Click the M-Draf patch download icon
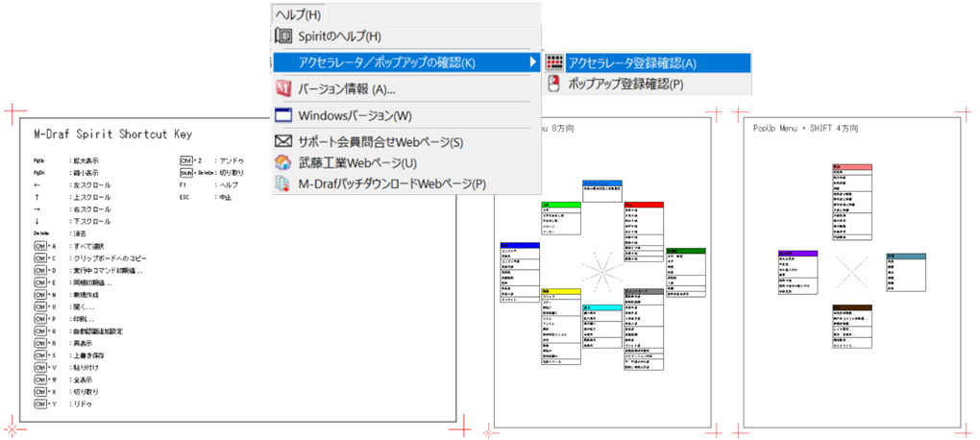The width and height of the screenshot is (980, 440). coord(283,183)
